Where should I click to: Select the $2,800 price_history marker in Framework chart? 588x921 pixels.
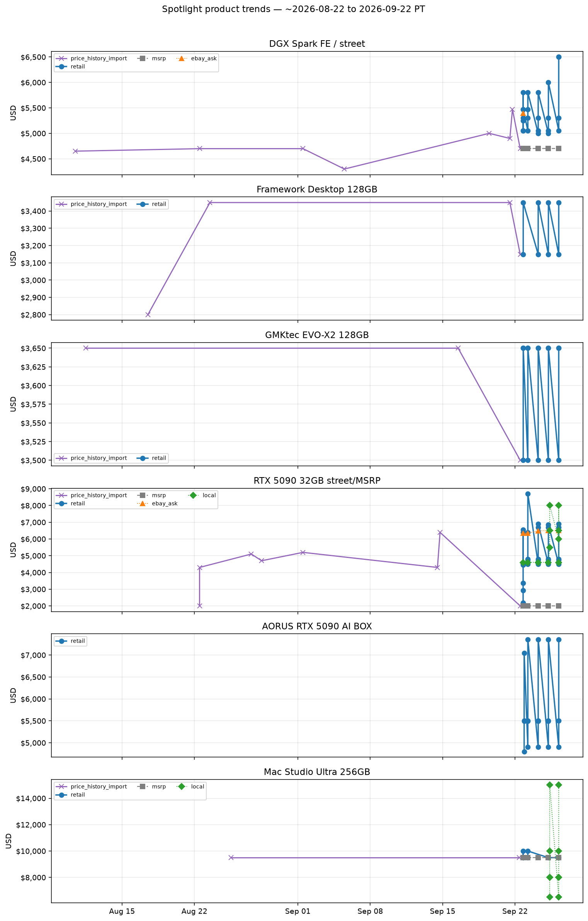click(x=148, y=315)
